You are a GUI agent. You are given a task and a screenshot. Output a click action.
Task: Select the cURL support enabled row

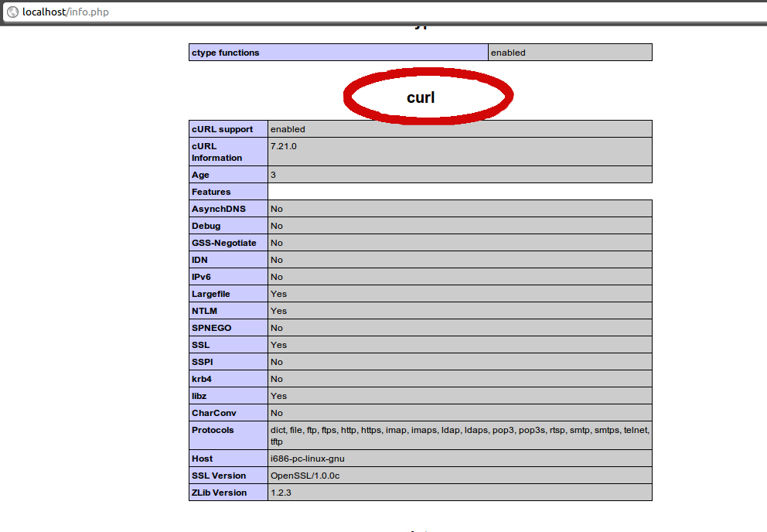pyautogui.click(x=309, y=129)
